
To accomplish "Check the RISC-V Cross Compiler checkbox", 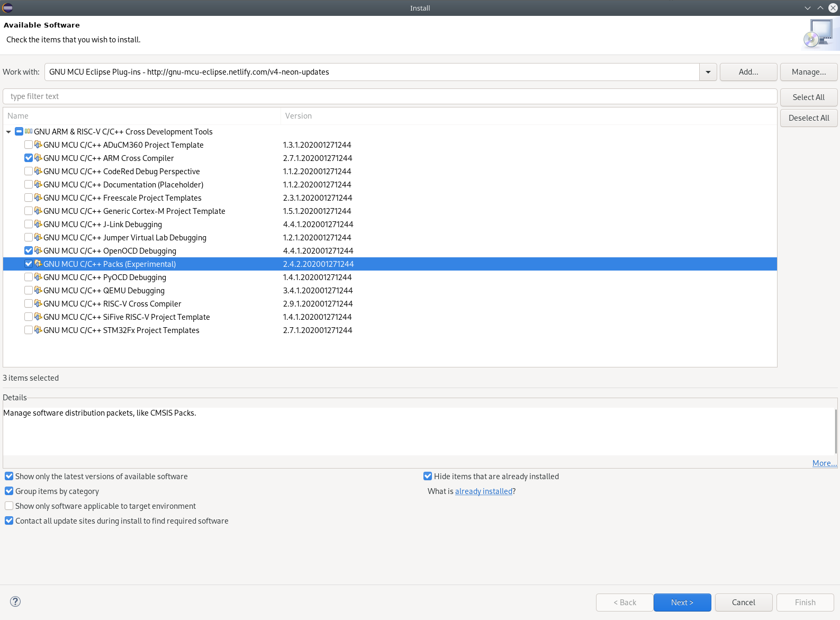I will [x=29, y=303].
